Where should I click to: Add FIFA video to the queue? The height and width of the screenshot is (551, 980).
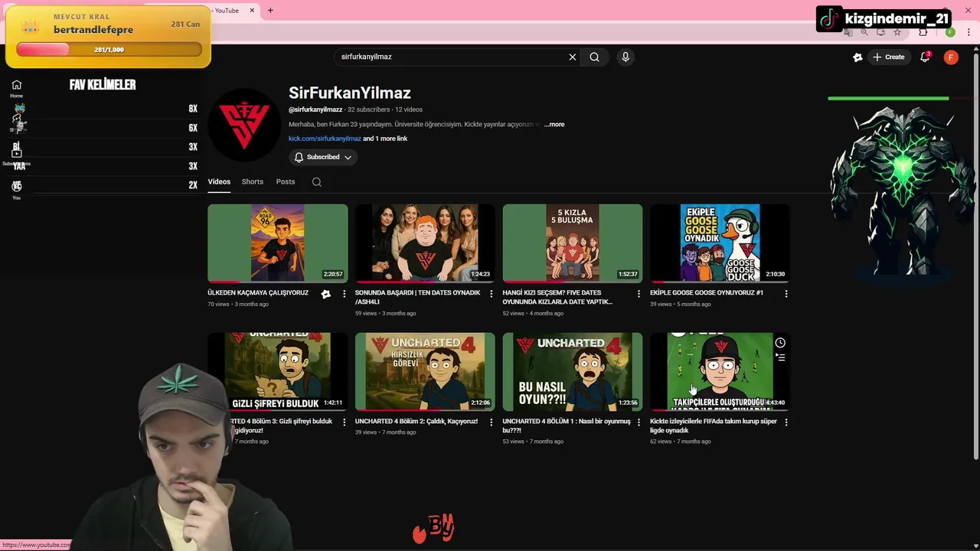click(x=780, y=357)
